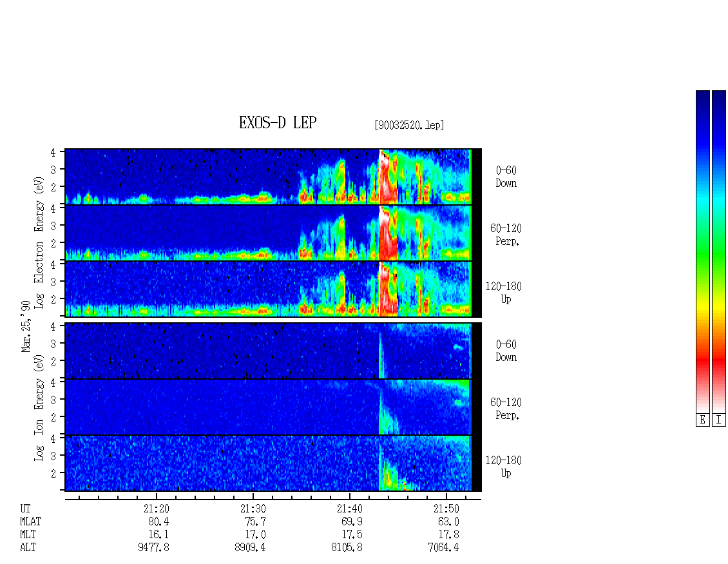Click the Log Ion Energy (eV) axis label

(39, 407)
